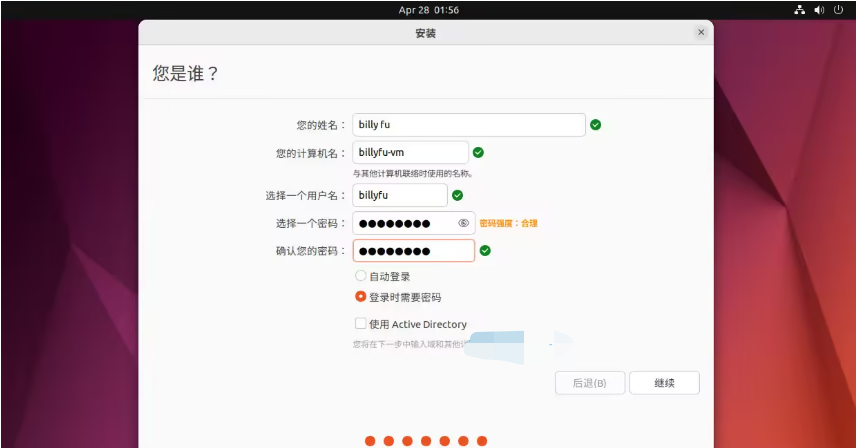Focus the 确认您的密码 password field
Image resolution: width=856 pixels, height=448 pixels.
(x=413, y=250)
